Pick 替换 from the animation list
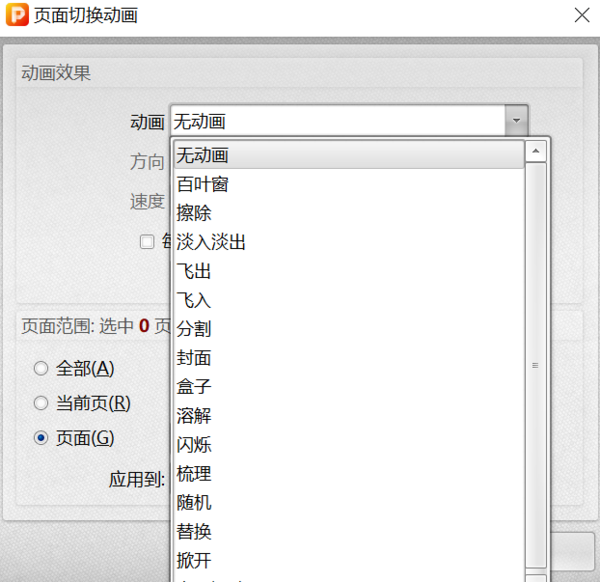 pos(349,532)
